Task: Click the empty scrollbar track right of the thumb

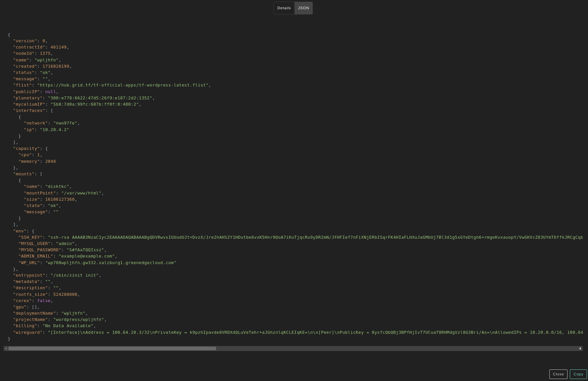Action: [x=396, y=349]
